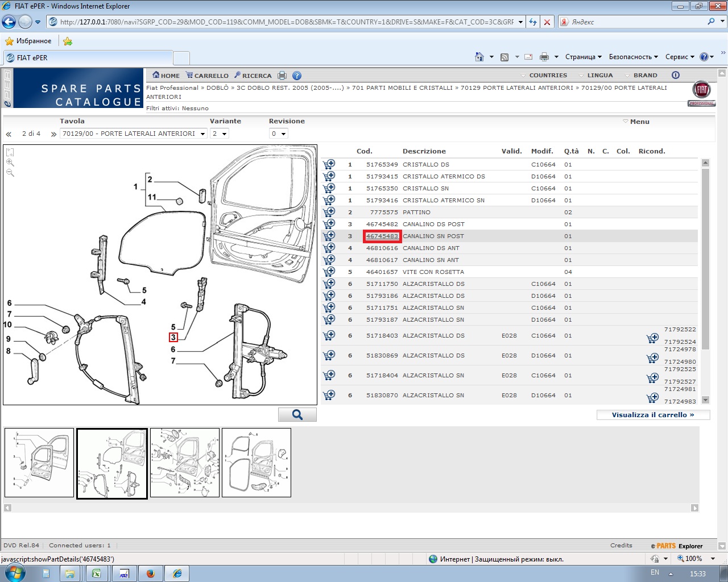
Task: Add PATTINO 7775575 to cart
Action: [329, 212]
